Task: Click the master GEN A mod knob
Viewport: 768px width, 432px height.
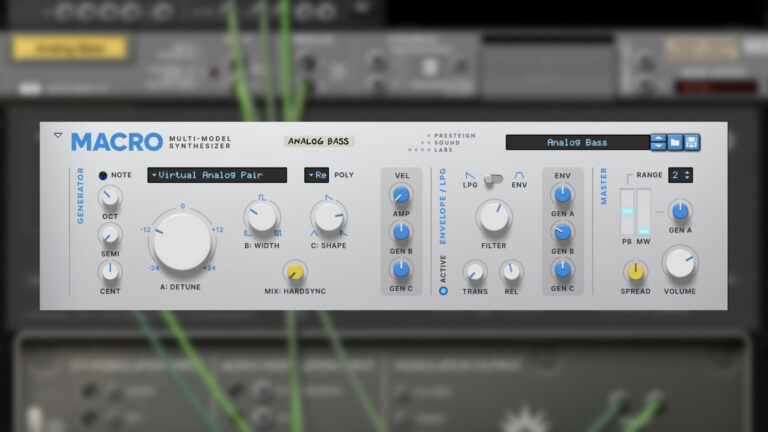Action: (680, 211)
